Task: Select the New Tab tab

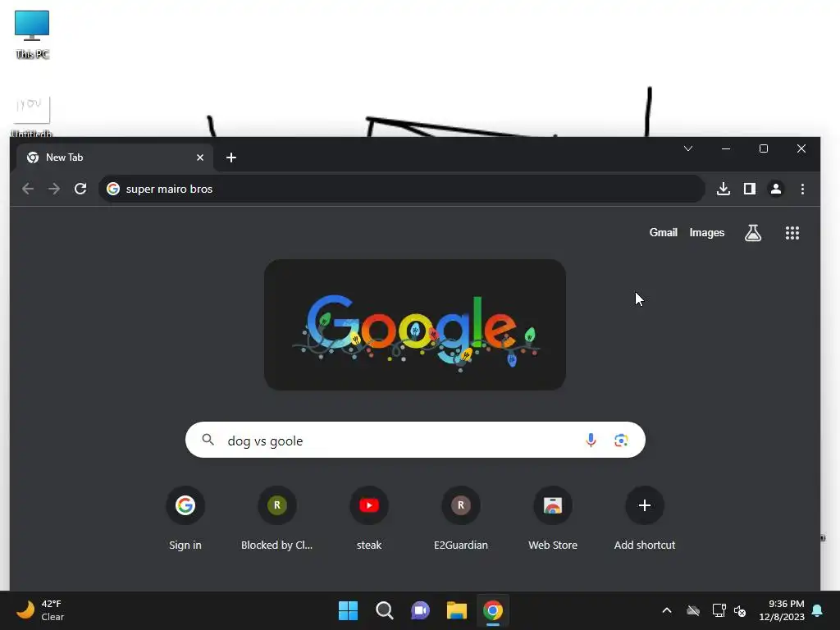Action: pyautogui.click(x=115, y=157)
